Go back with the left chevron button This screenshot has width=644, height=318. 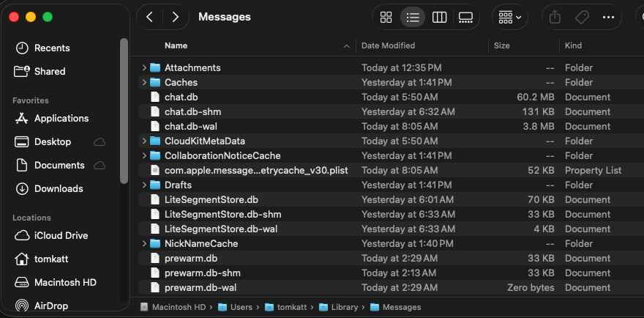(150, 17)
